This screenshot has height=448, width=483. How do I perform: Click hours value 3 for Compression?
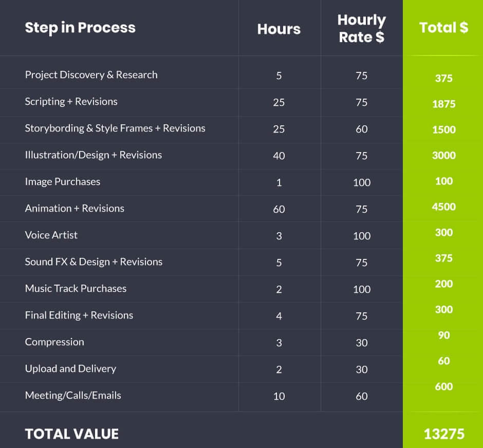[x=279, y=343]
